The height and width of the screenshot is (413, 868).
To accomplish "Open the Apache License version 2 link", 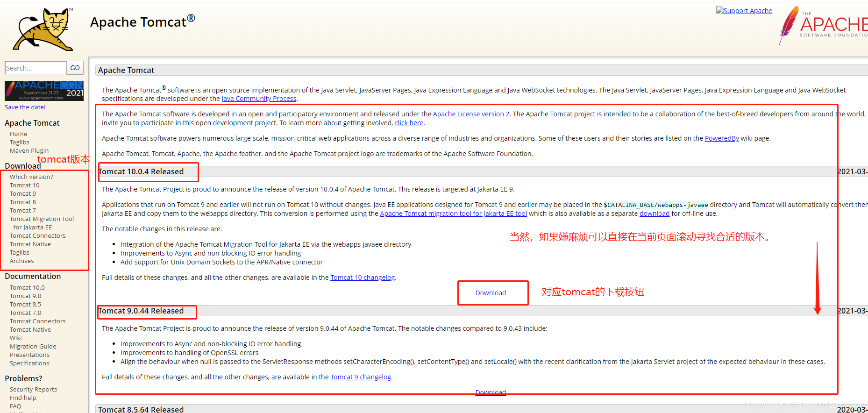I will [x=471, y=114].
